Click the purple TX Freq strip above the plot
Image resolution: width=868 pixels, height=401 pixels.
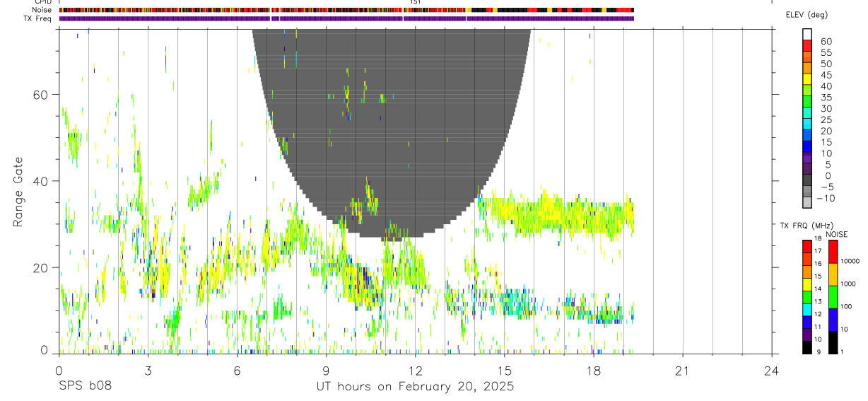click(346, 18)
